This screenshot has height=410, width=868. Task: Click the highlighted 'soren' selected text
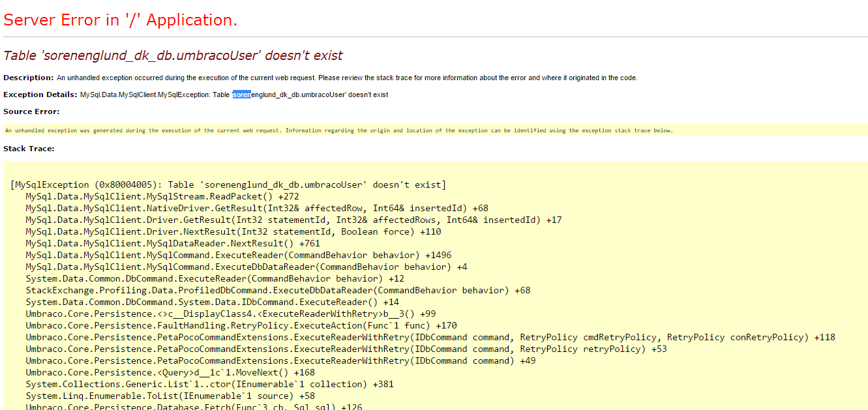[x=241, y=95]
